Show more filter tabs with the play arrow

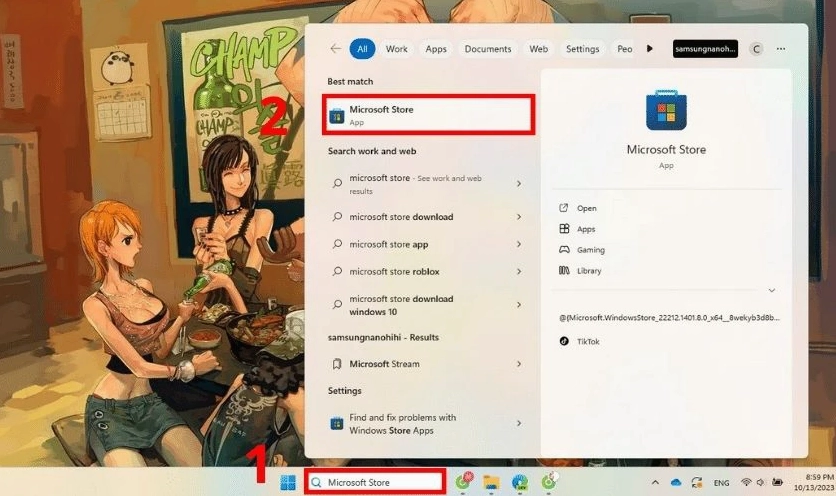[x=649, y=49]
